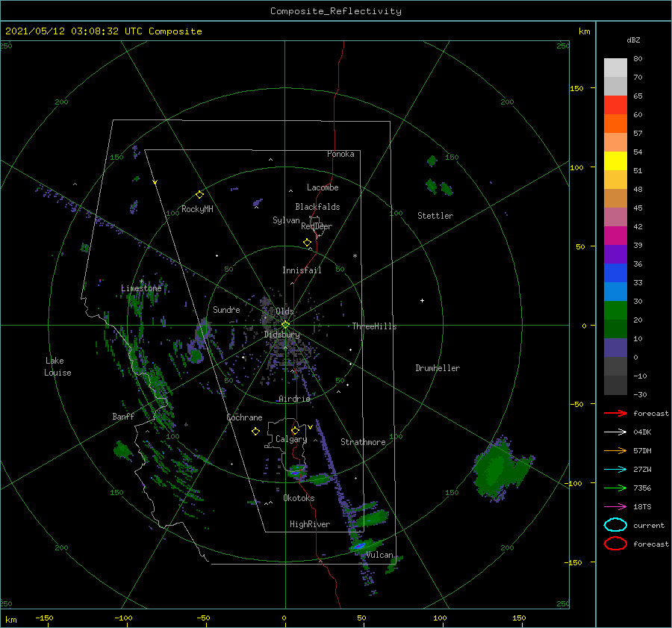Select the orange 57-60 dBZ swatch
Image resolution: width=672 pixels, height=628 pixels.
point(615,124)
